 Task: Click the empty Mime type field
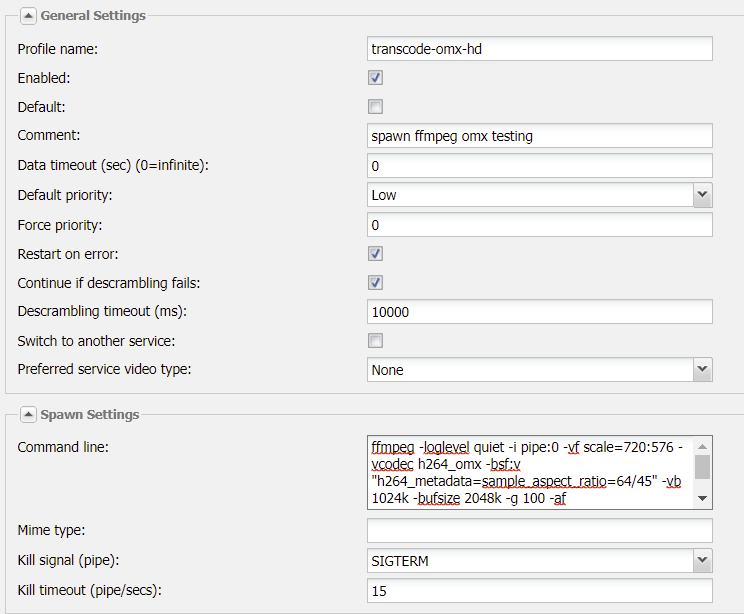539,531
